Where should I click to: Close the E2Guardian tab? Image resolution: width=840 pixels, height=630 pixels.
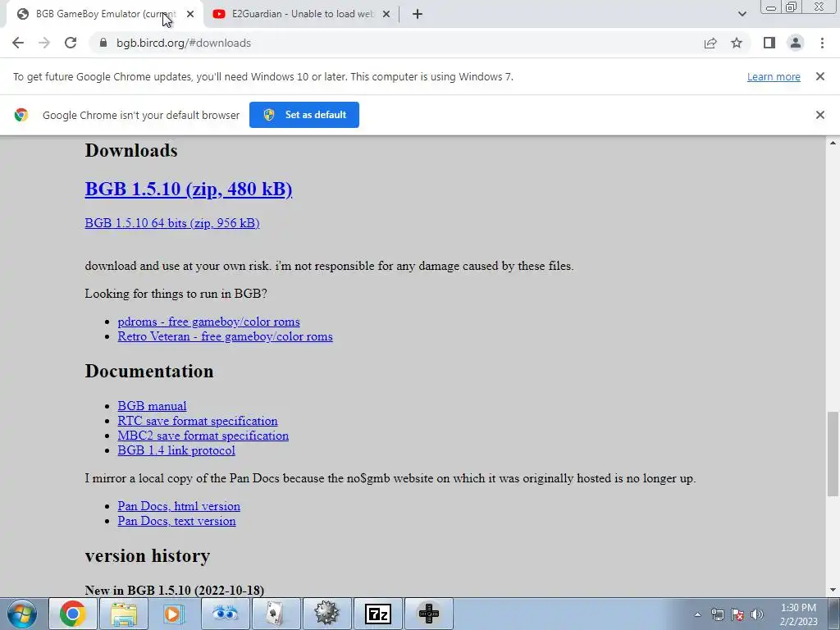(x=386, y=14)
